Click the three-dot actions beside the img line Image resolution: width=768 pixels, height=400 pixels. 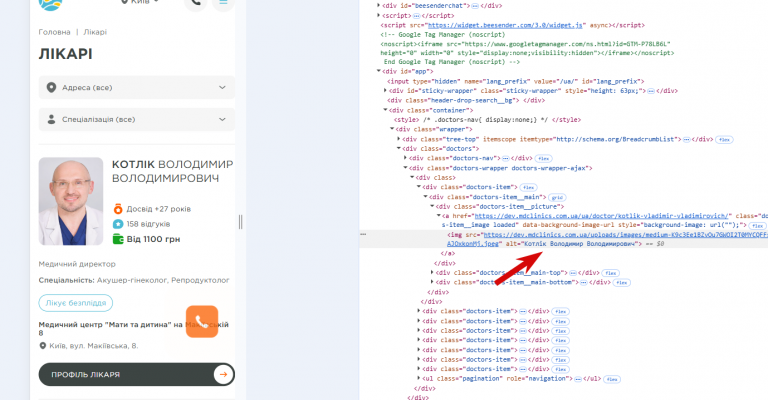(x=363, y=235)
